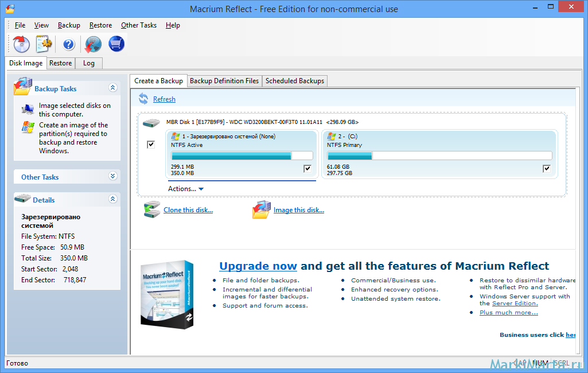Open the Restore menu
Viewport: 588px width, 373px height.
click(100, 25)
